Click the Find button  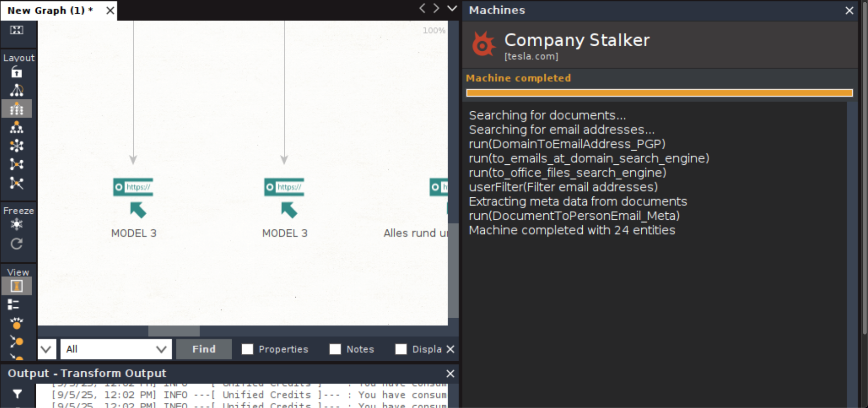click(204, 349)
